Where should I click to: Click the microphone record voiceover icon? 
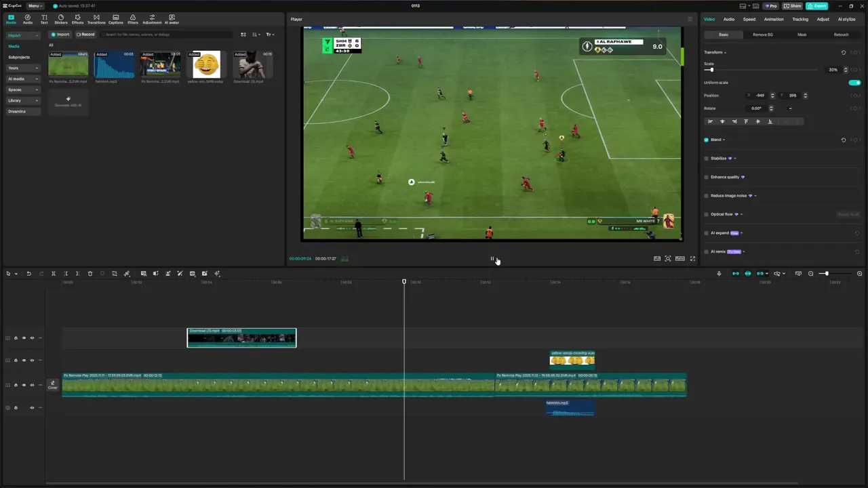719,274
